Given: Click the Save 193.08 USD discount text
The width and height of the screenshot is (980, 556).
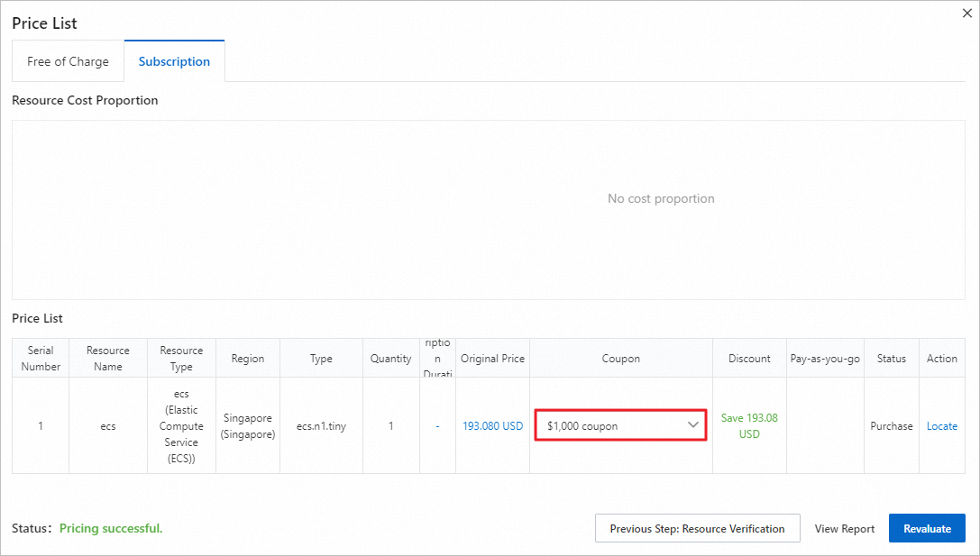Looking at the screenshot, I should click(749, 426).
